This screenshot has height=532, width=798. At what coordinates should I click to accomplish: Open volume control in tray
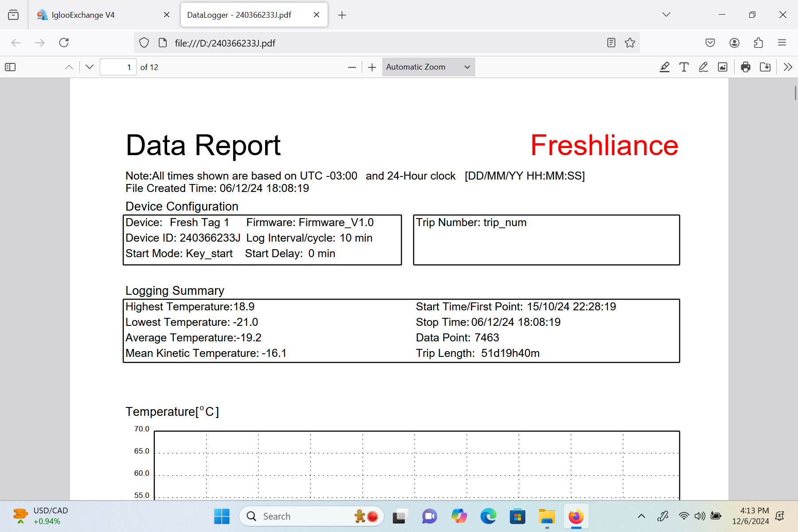[700, 516]
